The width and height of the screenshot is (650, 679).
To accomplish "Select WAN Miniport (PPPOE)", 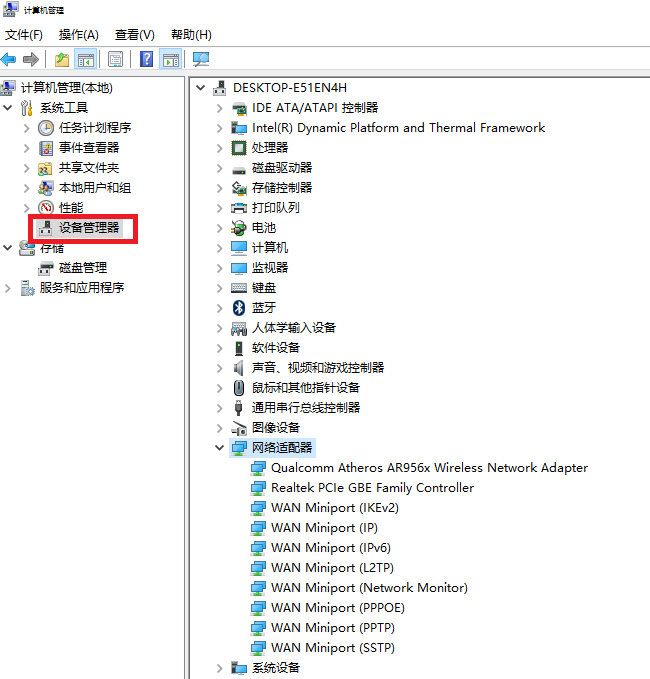I will (338, 608).
